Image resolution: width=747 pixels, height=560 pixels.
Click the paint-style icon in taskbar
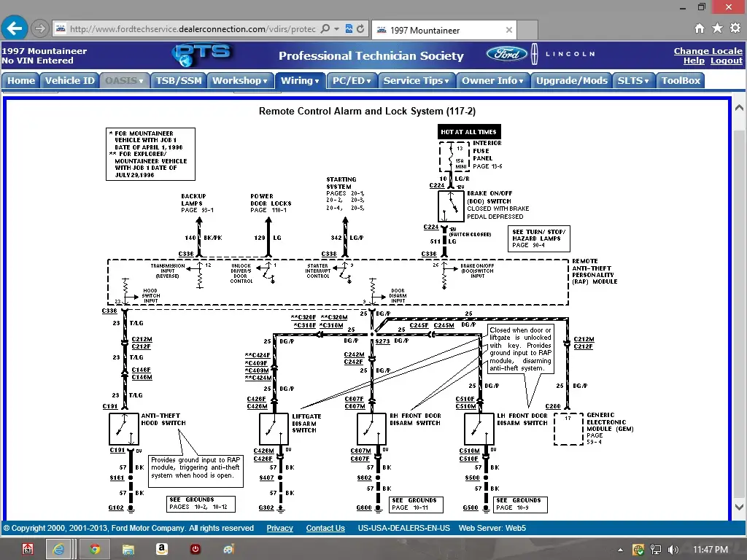[228, 549]
